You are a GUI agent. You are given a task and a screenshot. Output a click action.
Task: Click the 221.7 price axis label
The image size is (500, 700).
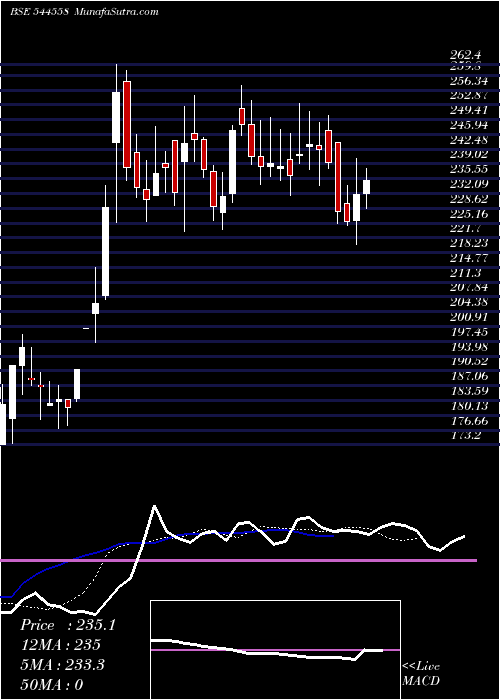pos(466,229)
